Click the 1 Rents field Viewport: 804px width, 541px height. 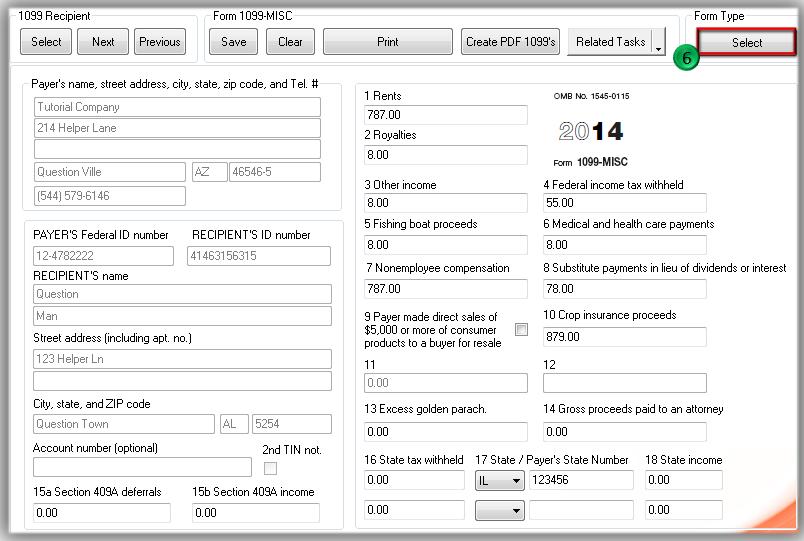[x=446, y=115]
